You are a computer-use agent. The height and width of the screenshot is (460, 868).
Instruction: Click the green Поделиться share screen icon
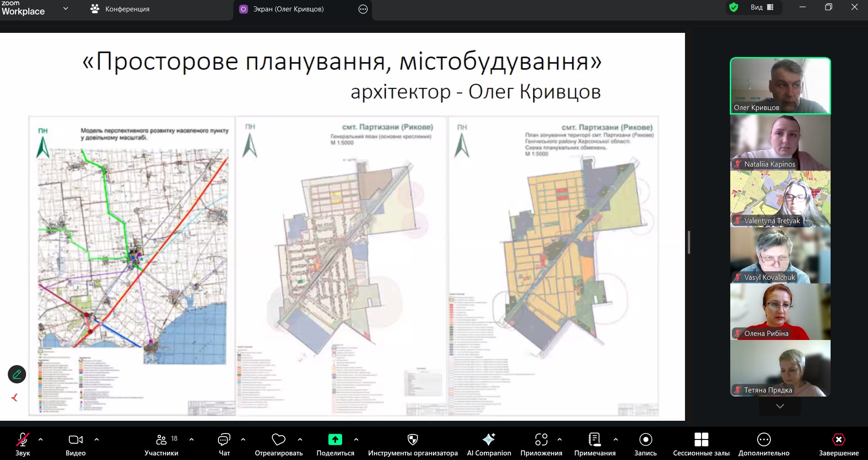tap(335, 439)
